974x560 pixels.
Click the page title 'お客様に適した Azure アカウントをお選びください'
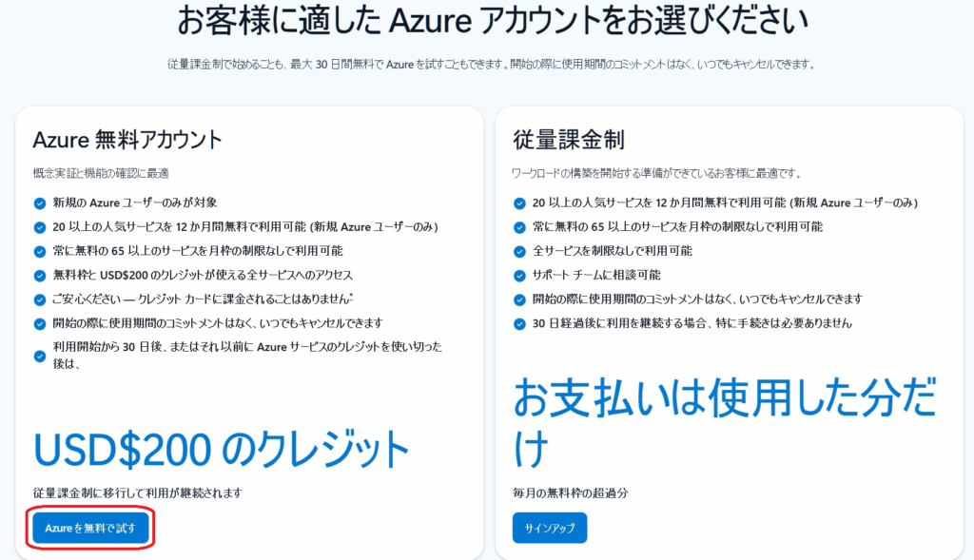pyautogui.click(x=486, y=21)
